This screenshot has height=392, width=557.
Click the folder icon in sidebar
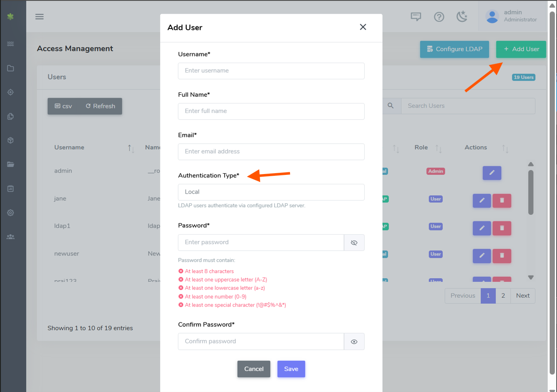(11, 68)
